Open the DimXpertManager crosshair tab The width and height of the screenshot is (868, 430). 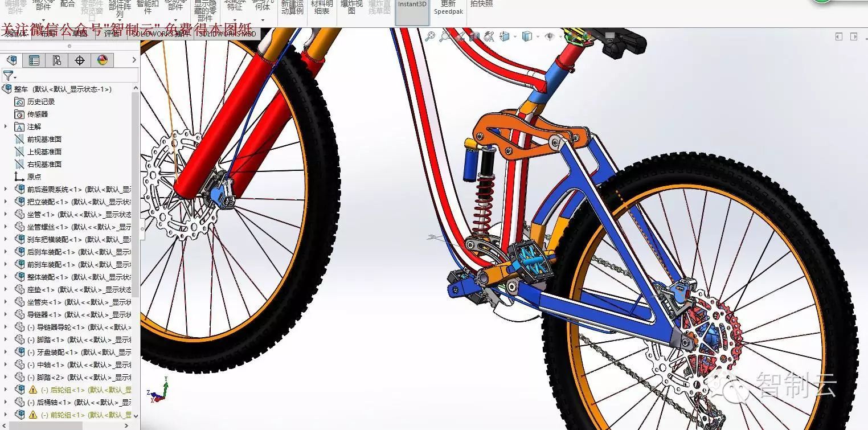80,60
